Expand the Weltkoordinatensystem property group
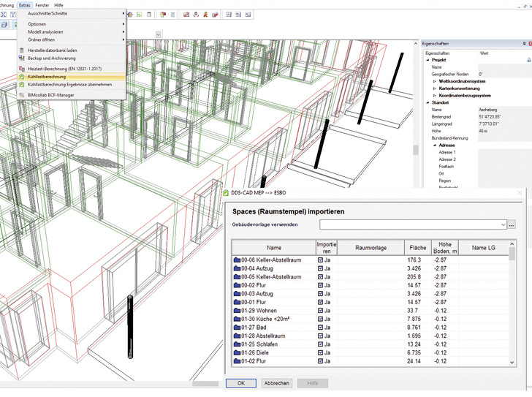This screenshot has width=532, height=397. tap(434, 81)
